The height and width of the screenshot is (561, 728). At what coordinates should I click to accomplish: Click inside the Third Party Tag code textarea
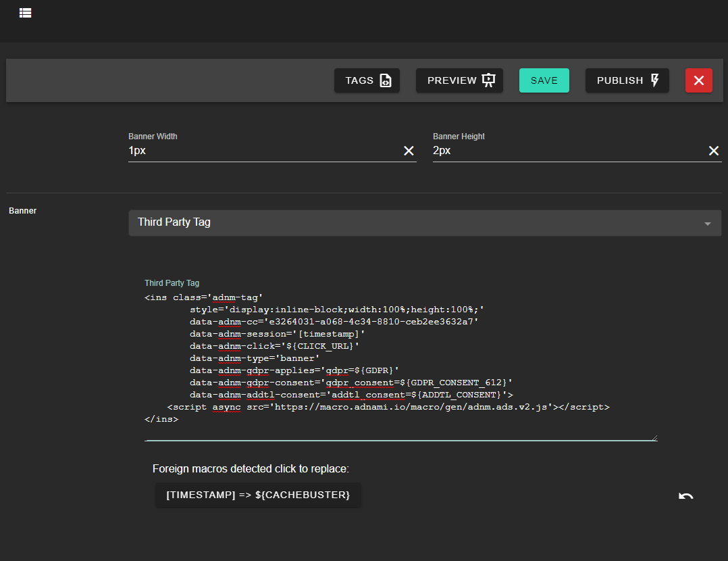coord(400,364)
